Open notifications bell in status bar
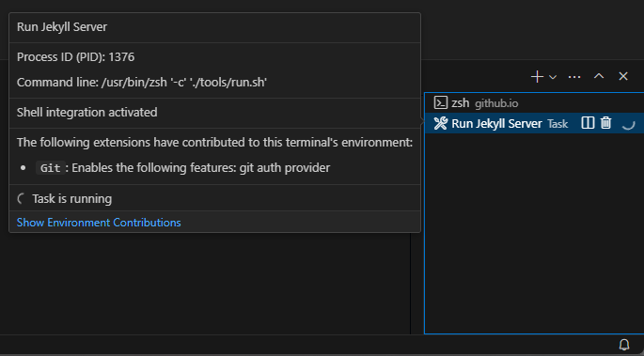This screenshot has width=644, height=356. point(624,345)
